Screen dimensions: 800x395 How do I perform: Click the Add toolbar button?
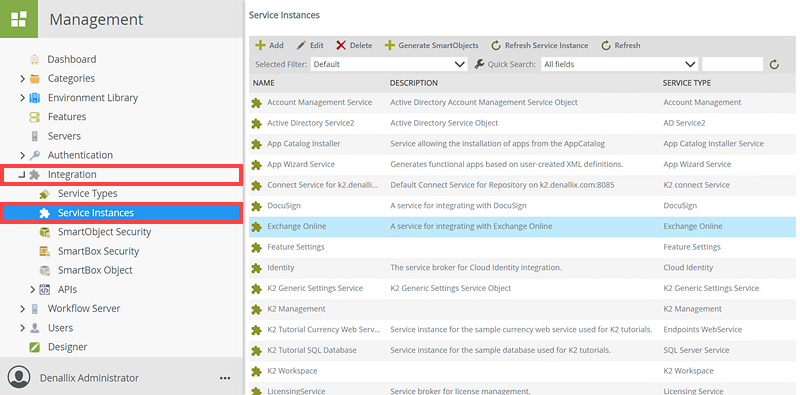point(269,45)
